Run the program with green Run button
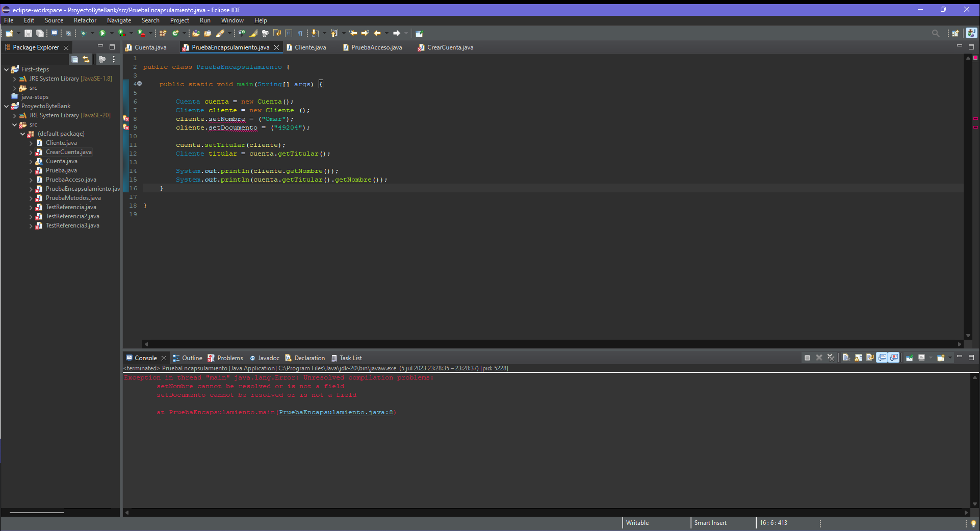 click(102, 33)
